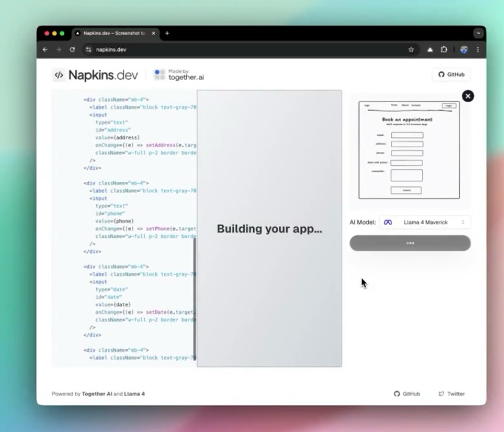Close the Napkins.dev browser tab
This screenshot has width=504, height=432.
(153, 33)
